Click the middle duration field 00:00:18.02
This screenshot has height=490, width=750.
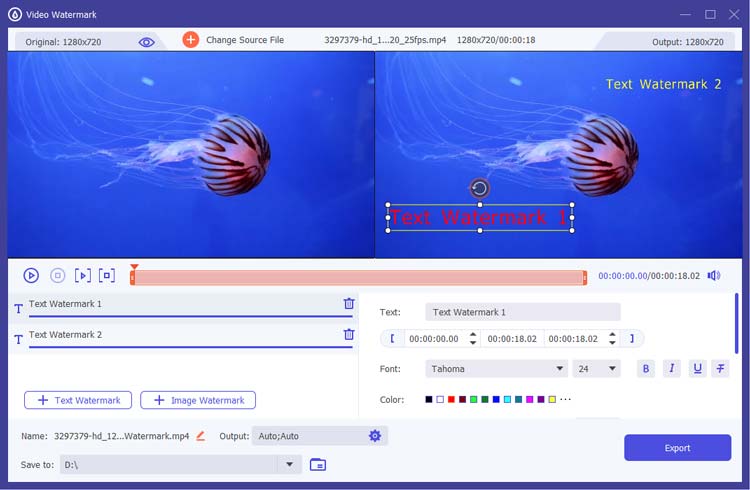coord(512,339)
